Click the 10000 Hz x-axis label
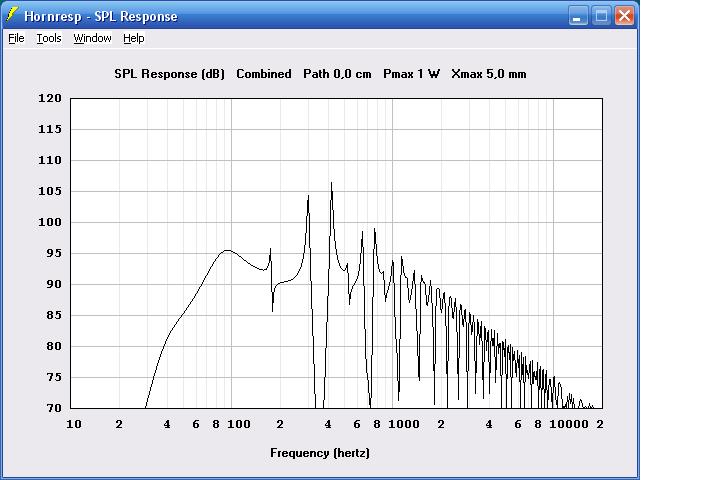The image size is (705, 480). pyautogui.click(x=569, y=424)
